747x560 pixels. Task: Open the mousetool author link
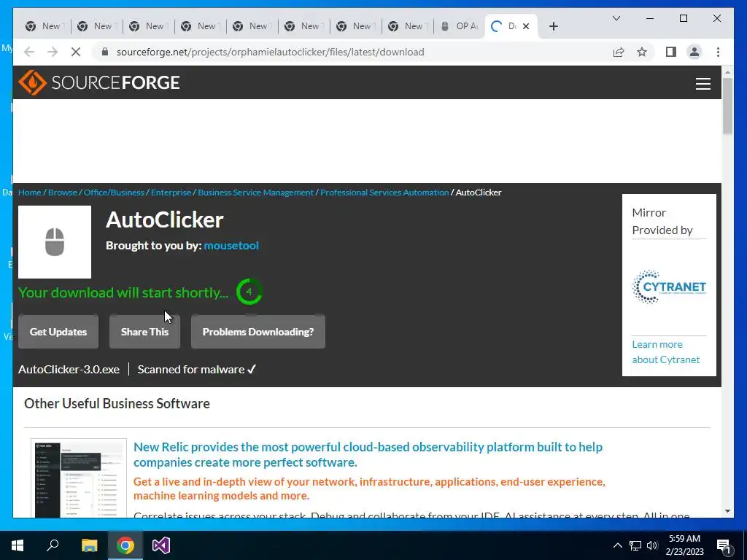231,246
